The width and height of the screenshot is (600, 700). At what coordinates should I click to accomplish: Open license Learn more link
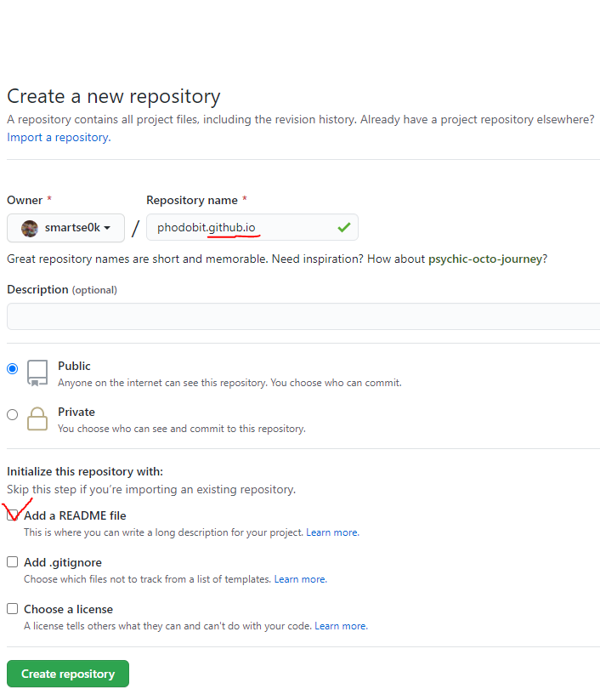342,626
